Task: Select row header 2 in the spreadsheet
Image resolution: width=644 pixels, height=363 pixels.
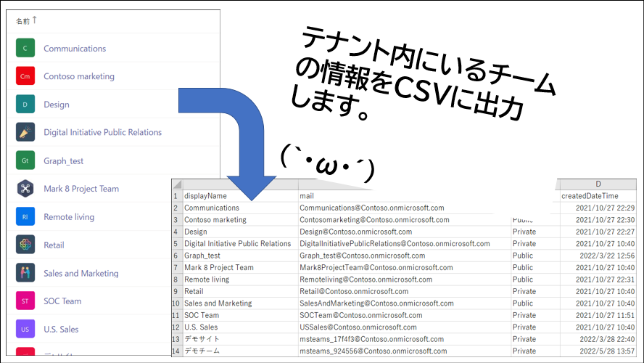Action: click(x=177, y=208)
